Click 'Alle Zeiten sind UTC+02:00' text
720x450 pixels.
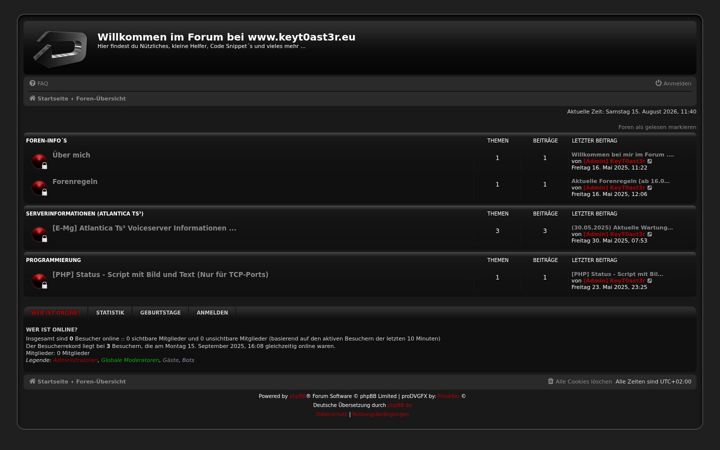click(x=653, y=382)
